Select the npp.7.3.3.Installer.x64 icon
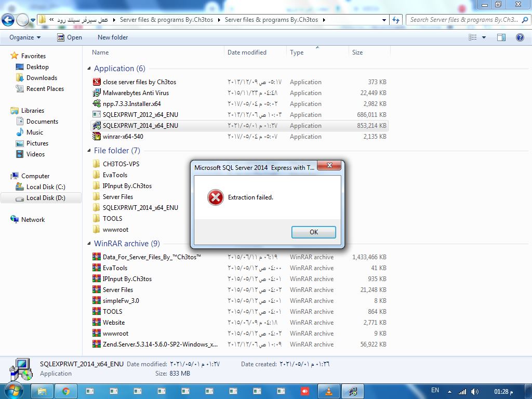Image resolution: width=532 pixels, height=399 pixels. pyautogui.click(x=97, y=103)
